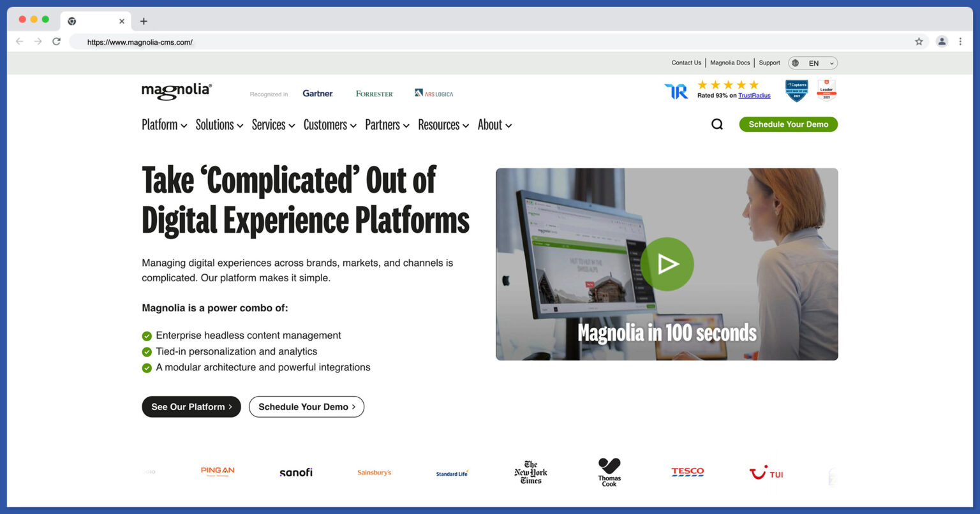Click the TrustRadius TR icon
Viewport: 980px width, 514px height.
click(676, 91)
